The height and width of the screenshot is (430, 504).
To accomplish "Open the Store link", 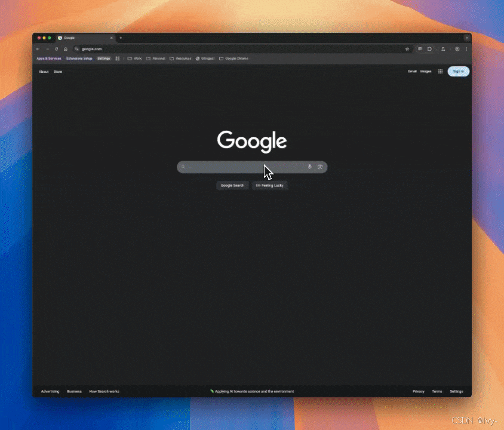I will click(58, 72).
